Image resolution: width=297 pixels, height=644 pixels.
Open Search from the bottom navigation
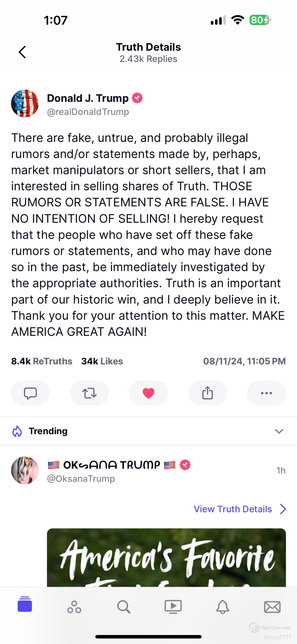tap(123, 607)
